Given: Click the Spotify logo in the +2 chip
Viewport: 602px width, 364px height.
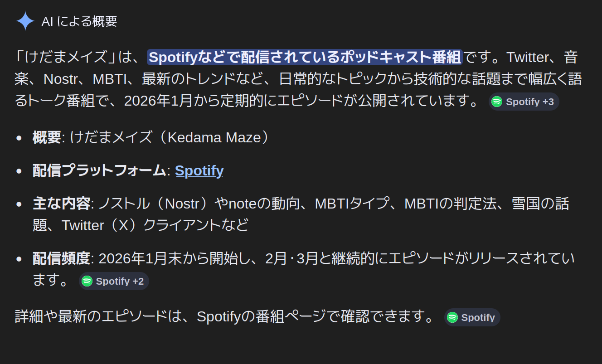Looking at the screenshot, I should [x=87, y=281].
